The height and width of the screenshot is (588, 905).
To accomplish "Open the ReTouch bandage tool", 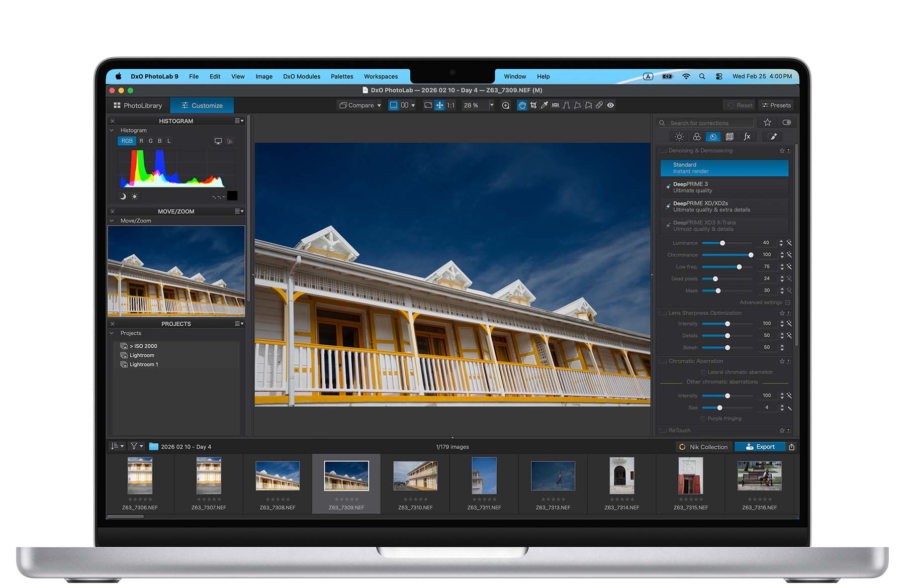I will click(599, 105).
